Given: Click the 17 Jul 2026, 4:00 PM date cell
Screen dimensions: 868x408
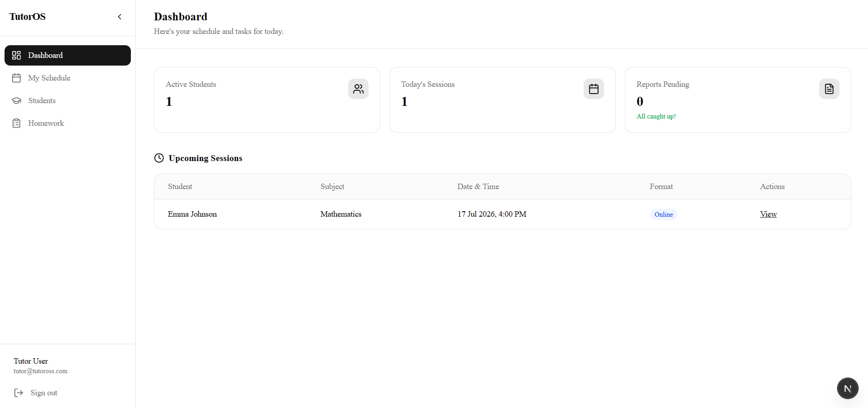Looking at the screenshot, I should pos(492,214).
